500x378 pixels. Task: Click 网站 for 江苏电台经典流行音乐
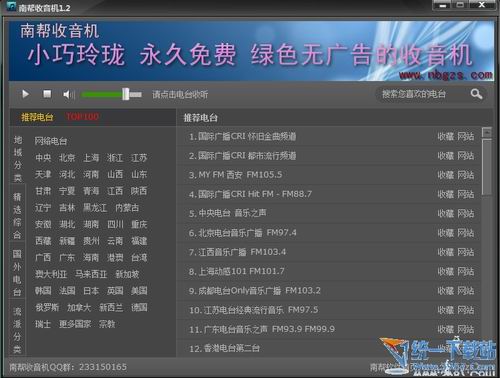(466, 310)
